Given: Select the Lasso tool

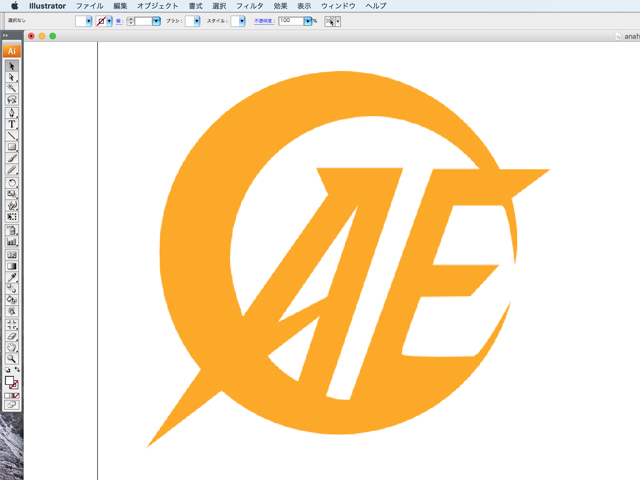Looking at the screenshot, I should tap(11, 100).
